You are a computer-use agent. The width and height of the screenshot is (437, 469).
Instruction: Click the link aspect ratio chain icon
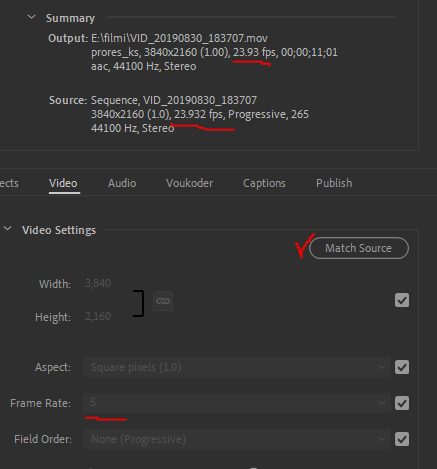click(x=163, y=301)
